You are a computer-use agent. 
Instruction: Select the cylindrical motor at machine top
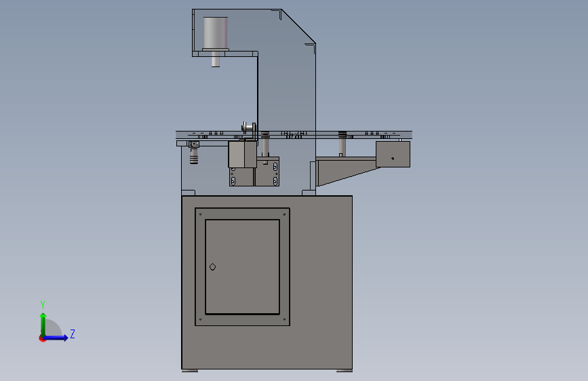pyautogui.click(x=216, y=33)
